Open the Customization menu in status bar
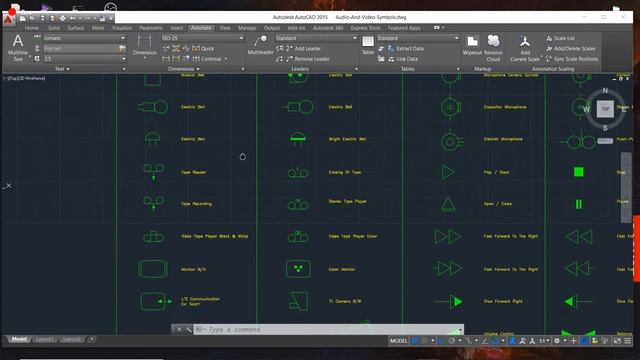Screen dimensions: 640x360 [x=628, y=340]
